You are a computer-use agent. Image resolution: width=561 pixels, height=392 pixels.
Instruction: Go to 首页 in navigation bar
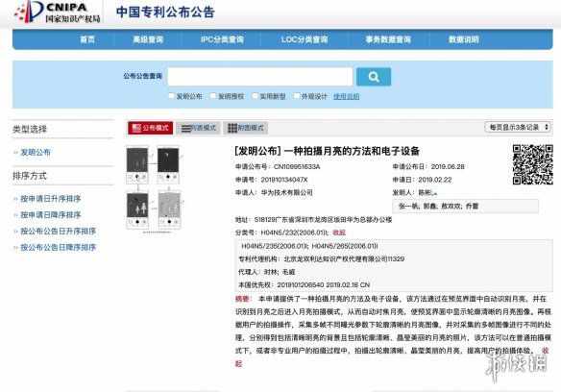coord(87,39)
